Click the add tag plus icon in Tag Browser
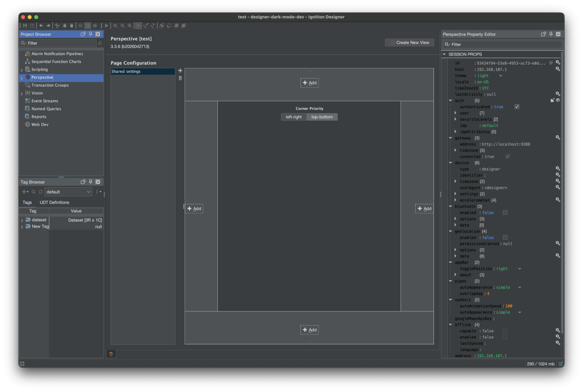 [25, 192]
